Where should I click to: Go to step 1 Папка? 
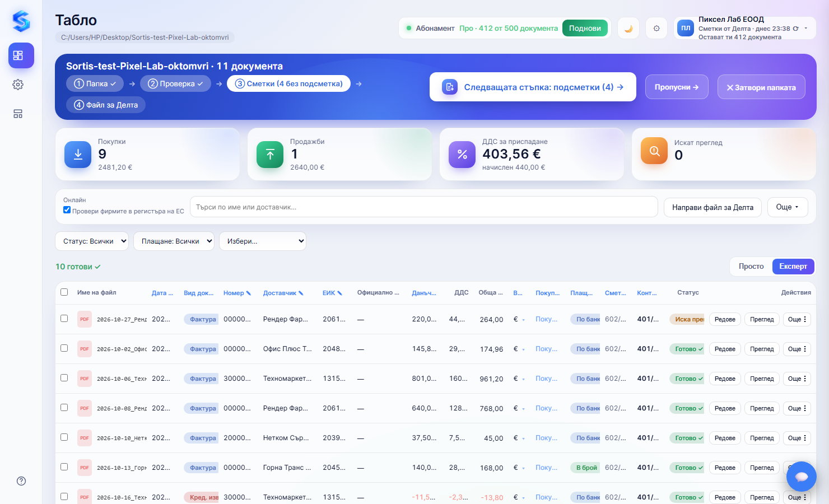tap(95, 83)
